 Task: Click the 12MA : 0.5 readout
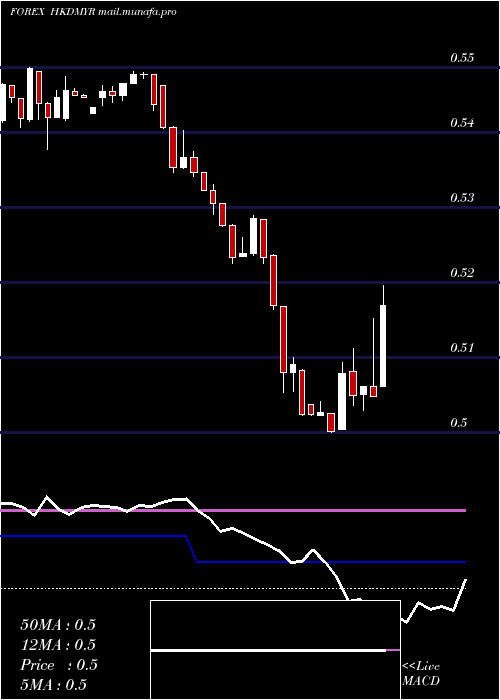tap(58, 645)
